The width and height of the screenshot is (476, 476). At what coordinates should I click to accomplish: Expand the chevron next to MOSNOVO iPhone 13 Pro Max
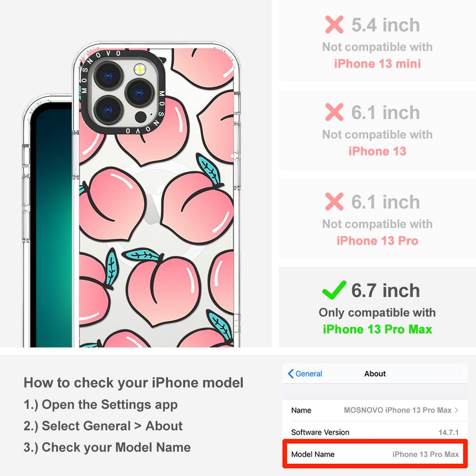pos(456,410)
